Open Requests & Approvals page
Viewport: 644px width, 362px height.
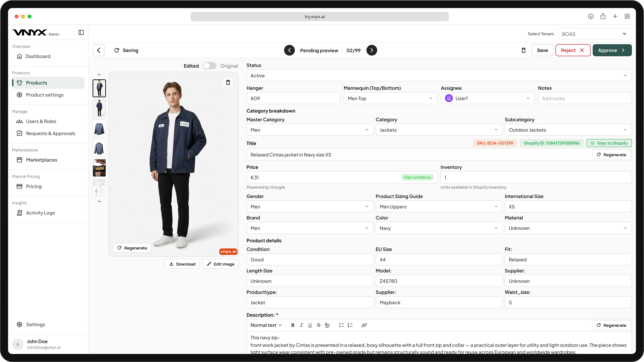tap(48, 133)
